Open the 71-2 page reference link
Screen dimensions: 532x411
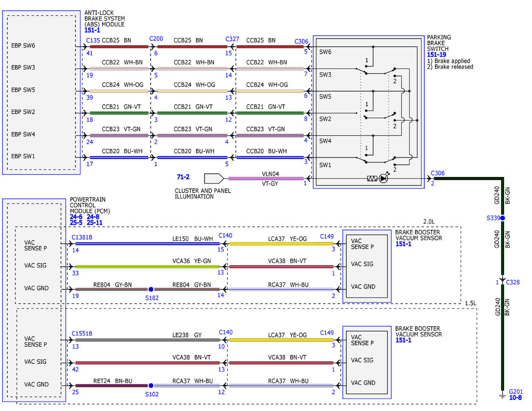[183, 177]
